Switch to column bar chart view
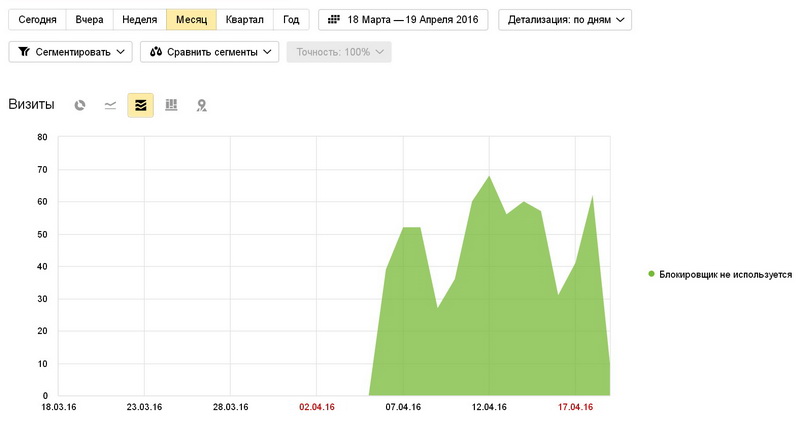800x421 pixels. tap(171, 105)
